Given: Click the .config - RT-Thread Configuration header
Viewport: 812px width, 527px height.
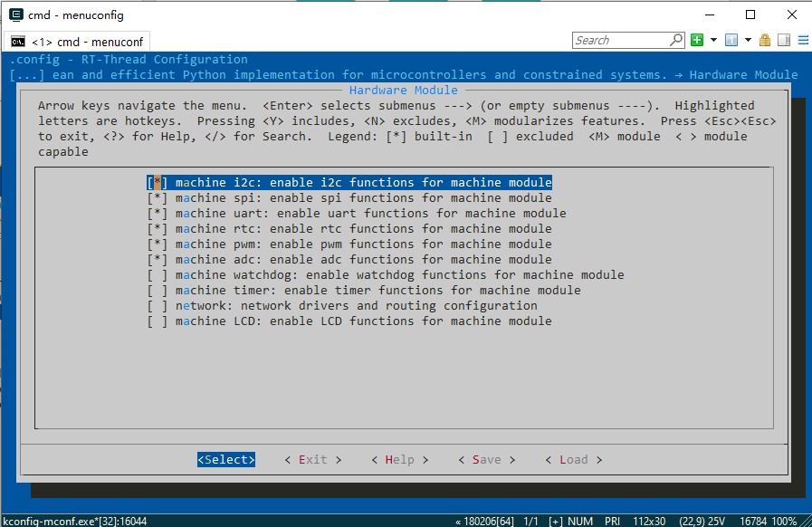Looking at the screenshot, I should coord(129,59).
